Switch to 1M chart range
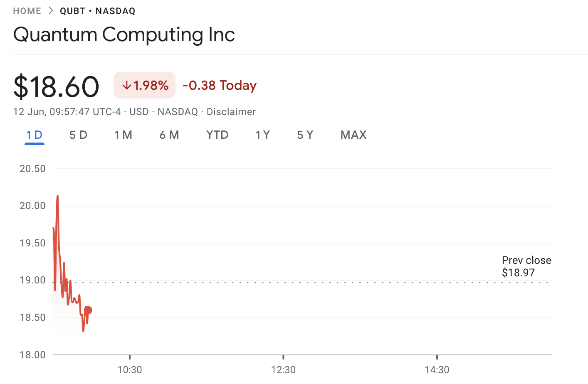 point(123,135)
